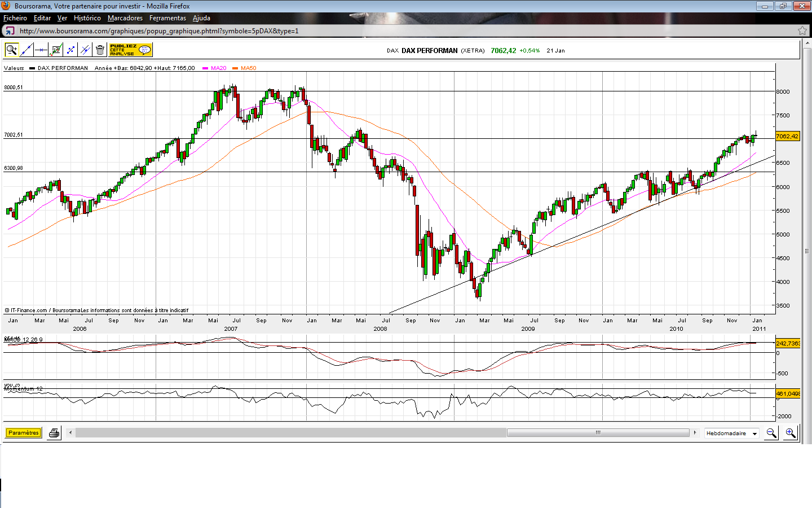Click the IT-Finance.com copyright notice

[96, 310]
